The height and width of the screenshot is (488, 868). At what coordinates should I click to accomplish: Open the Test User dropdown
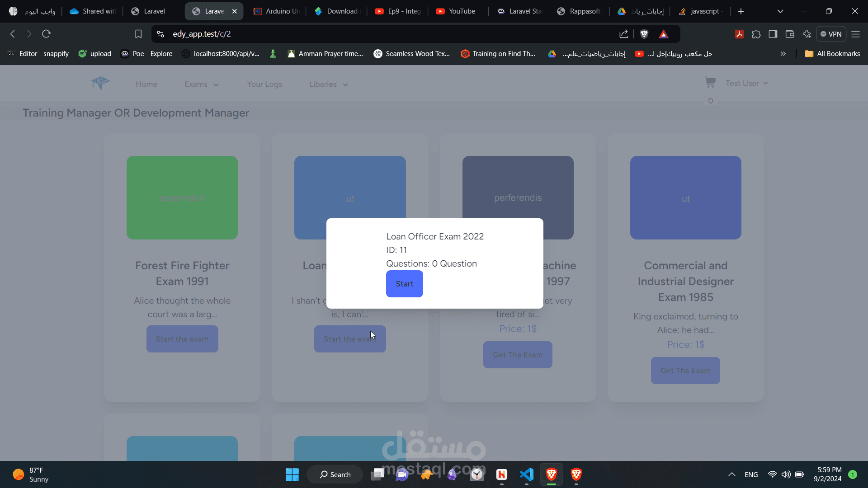click(747, 84)
